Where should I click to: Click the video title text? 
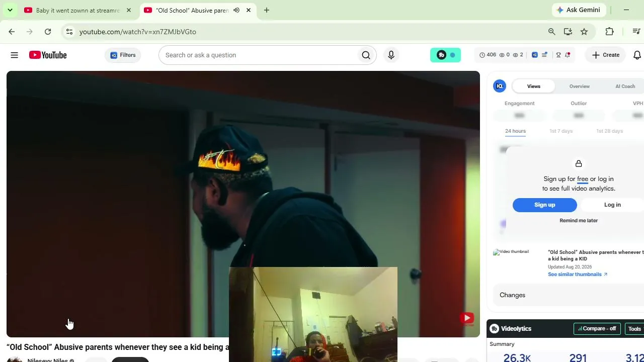pyautogui.click(x=118, y=347)
